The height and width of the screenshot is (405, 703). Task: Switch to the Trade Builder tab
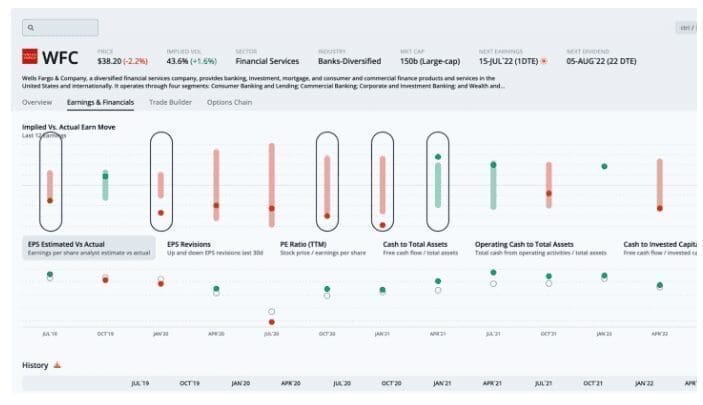(x=170, y=102)
